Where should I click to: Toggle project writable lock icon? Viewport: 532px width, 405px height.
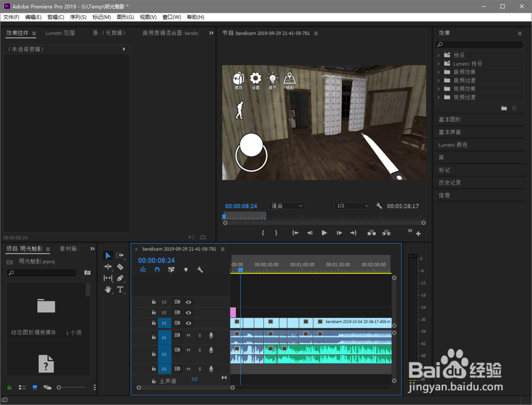pos(10,387)
